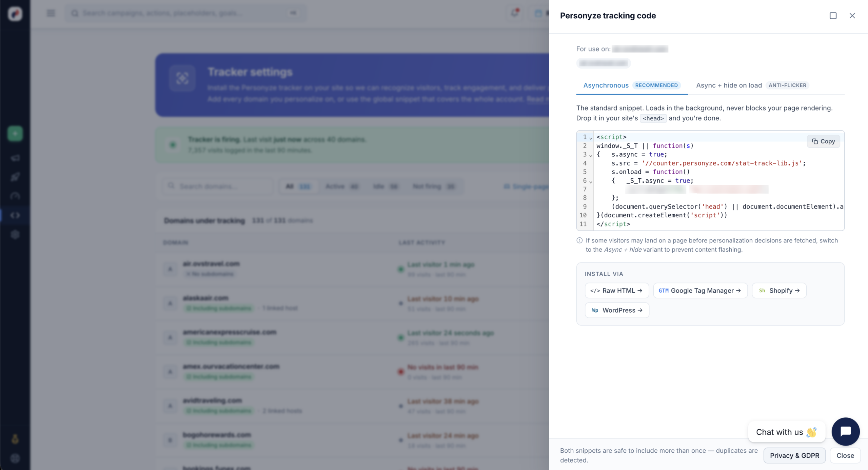This screenshot has width=868, height=470.
Task: Expand the tracking code panel to full size
Action: click(x=833, y=16)
